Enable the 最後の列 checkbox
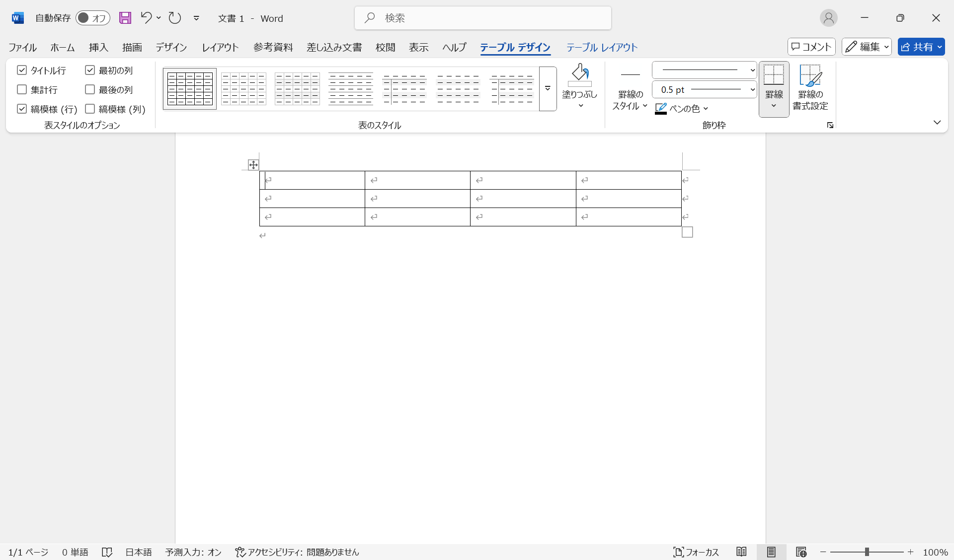 90,90
